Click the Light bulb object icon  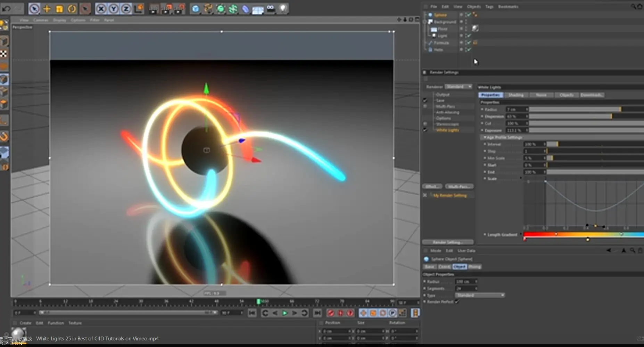(283, 9)
